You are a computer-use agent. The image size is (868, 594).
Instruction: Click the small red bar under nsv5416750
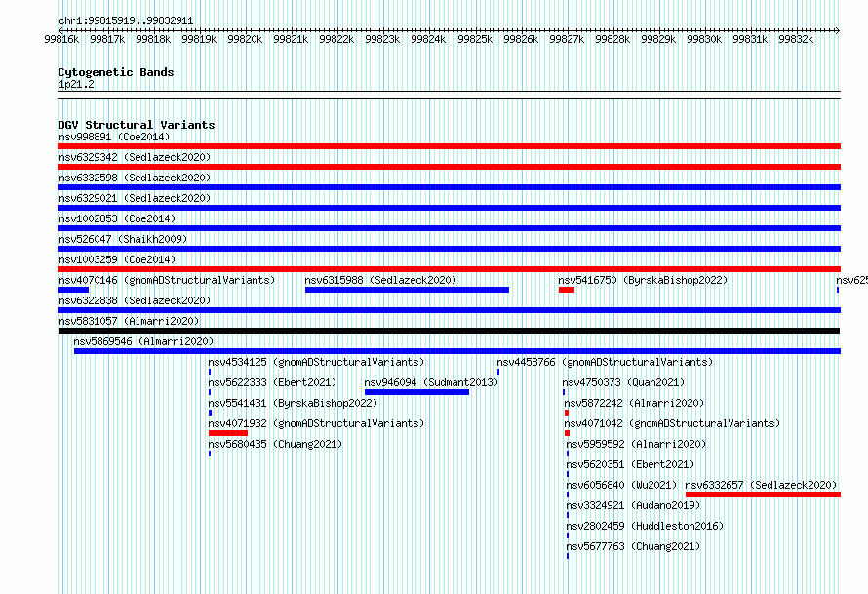(567, 290)
